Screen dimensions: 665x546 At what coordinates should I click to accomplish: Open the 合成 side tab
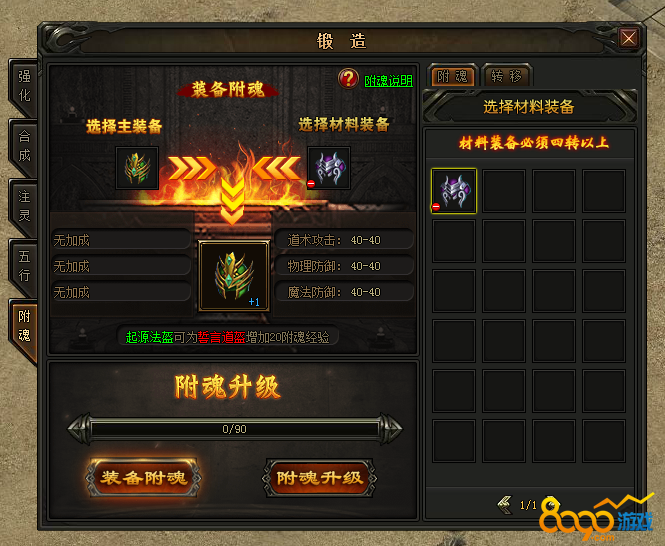pos(24,146)
